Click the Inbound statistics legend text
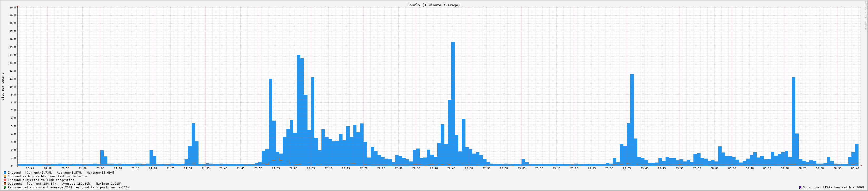868x191 pixels. click(61, 173)
